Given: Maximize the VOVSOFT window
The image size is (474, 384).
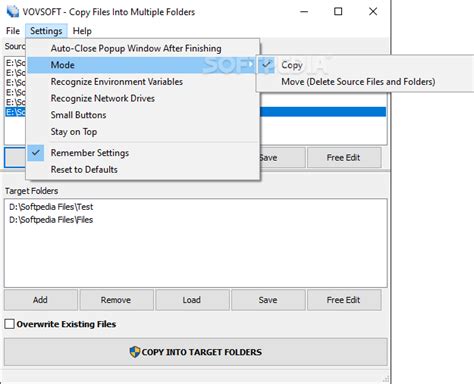Looking at the screenshot, I should [338, 12].
